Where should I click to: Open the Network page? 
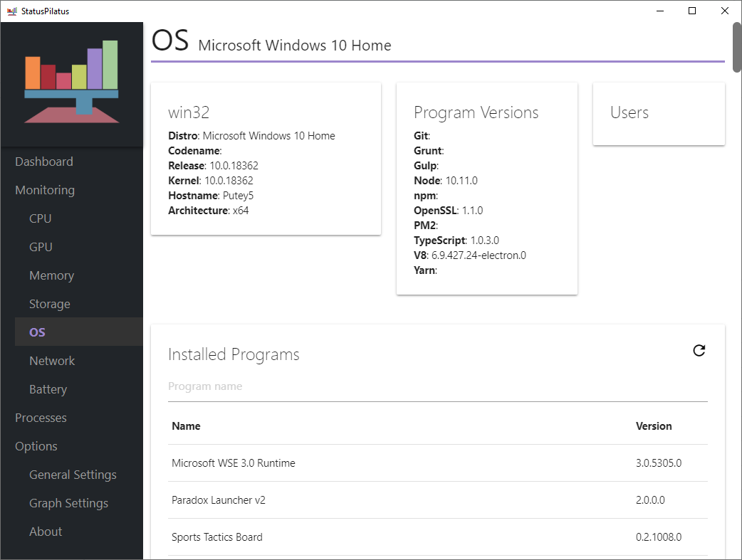click(x=52, y=361)
